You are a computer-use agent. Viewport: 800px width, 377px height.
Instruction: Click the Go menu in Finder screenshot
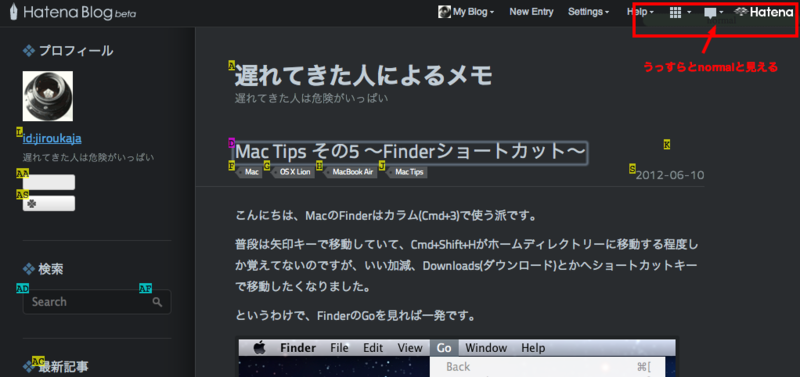444,348
